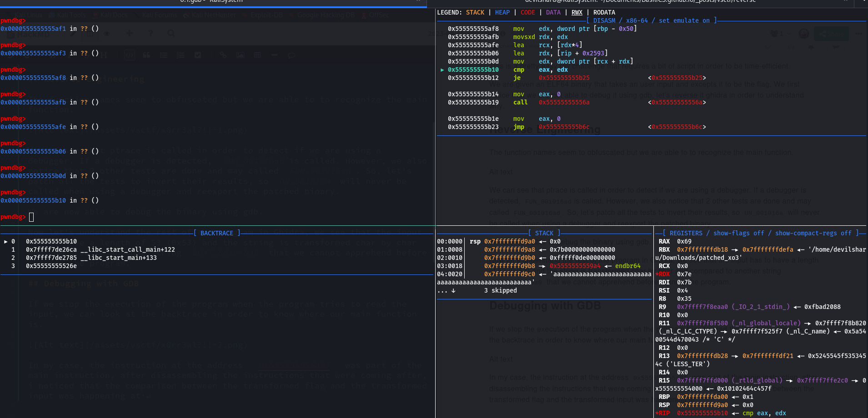
Task: Click the HackMD search magnifier icon
Action: tap(171, 33)
